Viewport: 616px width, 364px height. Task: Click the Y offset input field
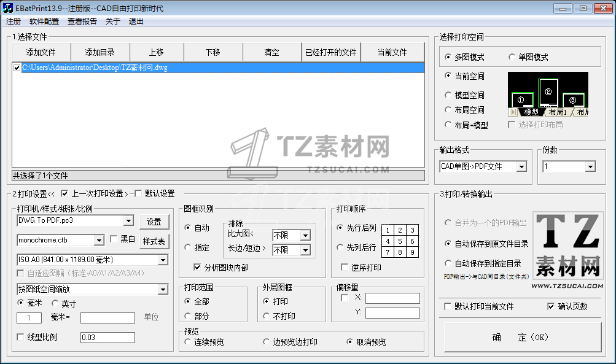pos(392,313)
